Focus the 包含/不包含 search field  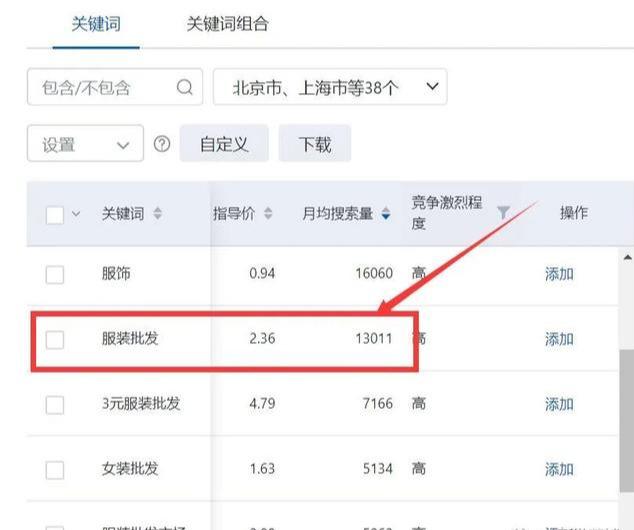point(100,87)
